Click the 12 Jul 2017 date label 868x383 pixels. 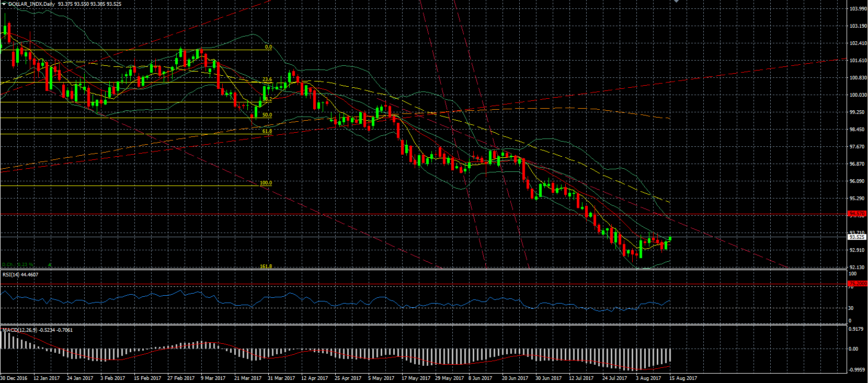581,378
